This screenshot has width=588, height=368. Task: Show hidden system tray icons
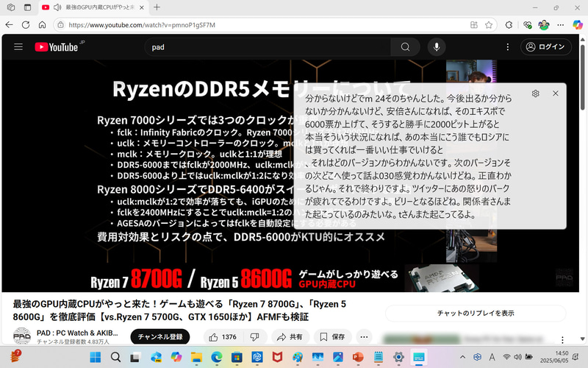tap(462, 357)
